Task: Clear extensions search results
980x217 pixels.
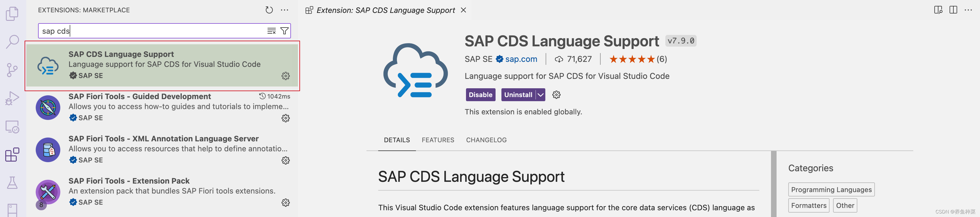Action: [271, 31]
